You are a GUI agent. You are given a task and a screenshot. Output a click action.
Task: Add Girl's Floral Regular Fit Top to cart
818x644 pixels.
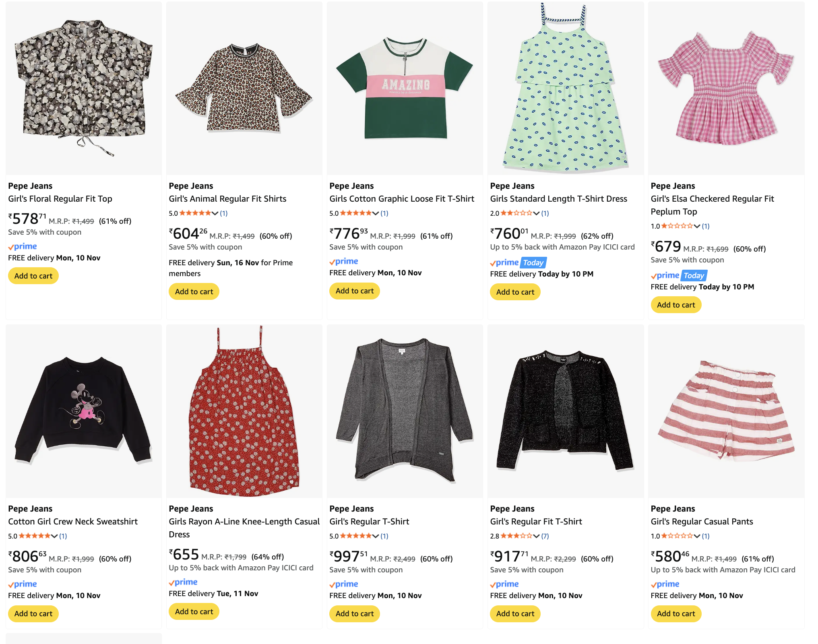coord(33,276)
